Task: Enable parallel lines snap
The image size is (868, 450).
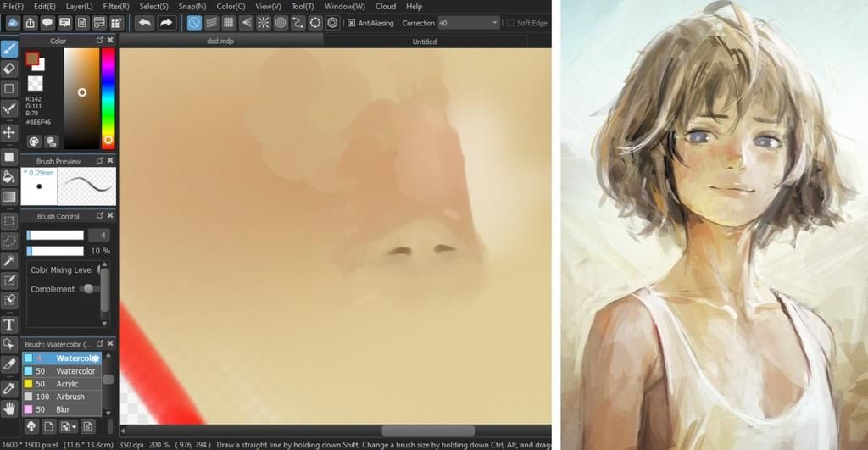Action: 211,23
